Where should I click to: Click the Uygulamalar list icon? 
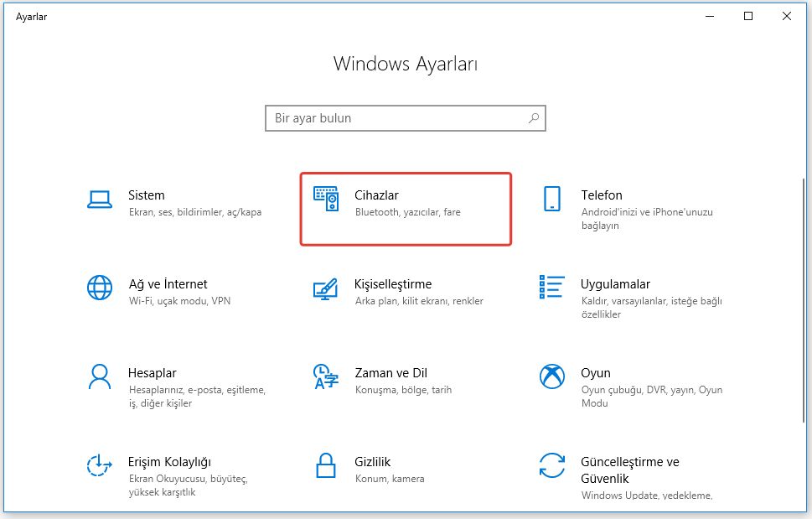[x=551, y=288]
